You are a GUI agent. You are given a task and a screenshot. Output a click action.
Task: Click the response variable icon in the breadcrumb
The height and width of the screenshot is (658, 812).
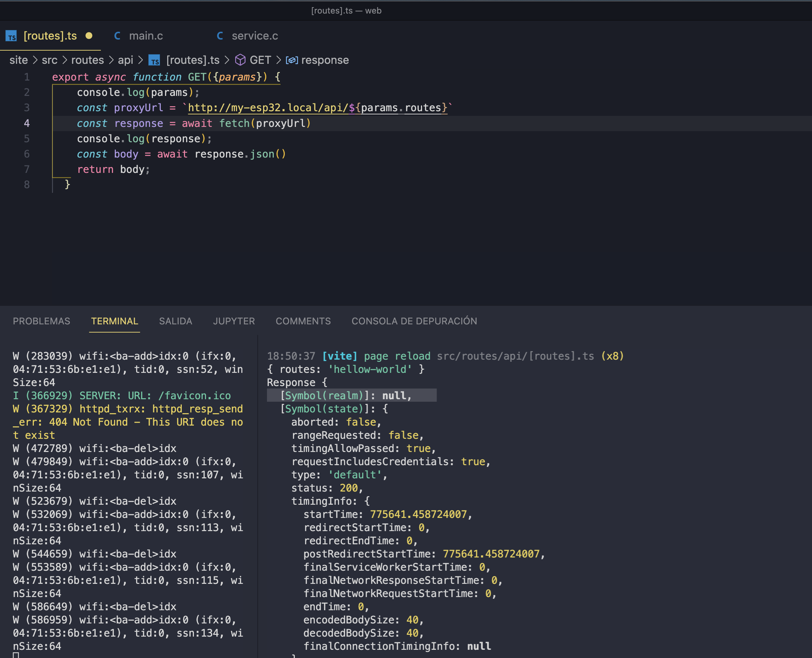point(292,60)
